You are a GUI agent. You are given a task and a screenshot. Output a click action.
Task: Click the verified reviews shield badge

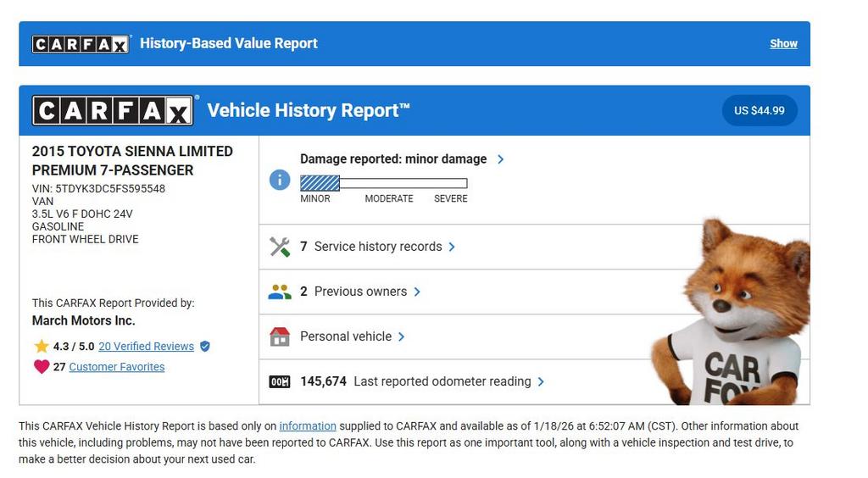click(204, 346)
